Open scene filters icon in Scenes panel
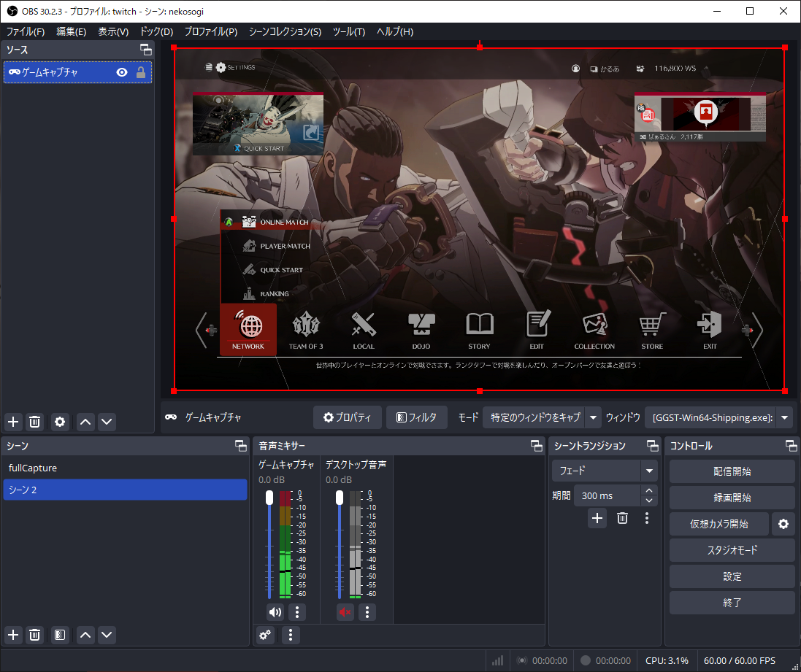801x672 pixels. point(60,635)
